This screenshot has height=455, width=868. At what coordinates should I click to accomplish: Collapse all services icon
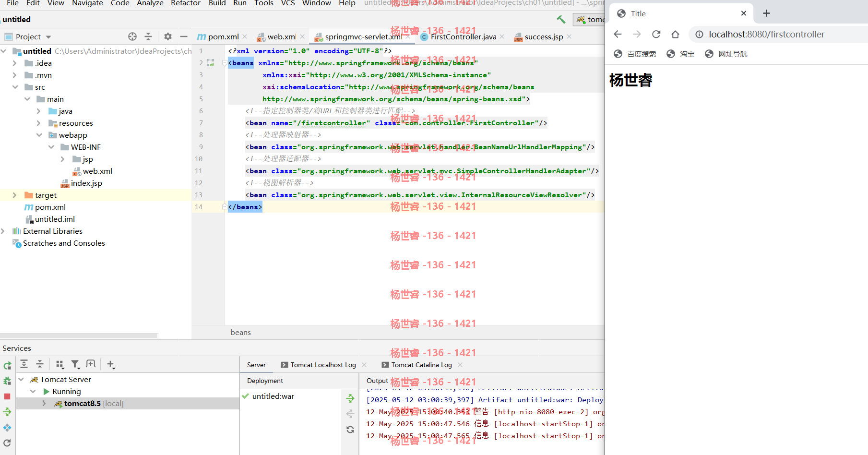40,364
